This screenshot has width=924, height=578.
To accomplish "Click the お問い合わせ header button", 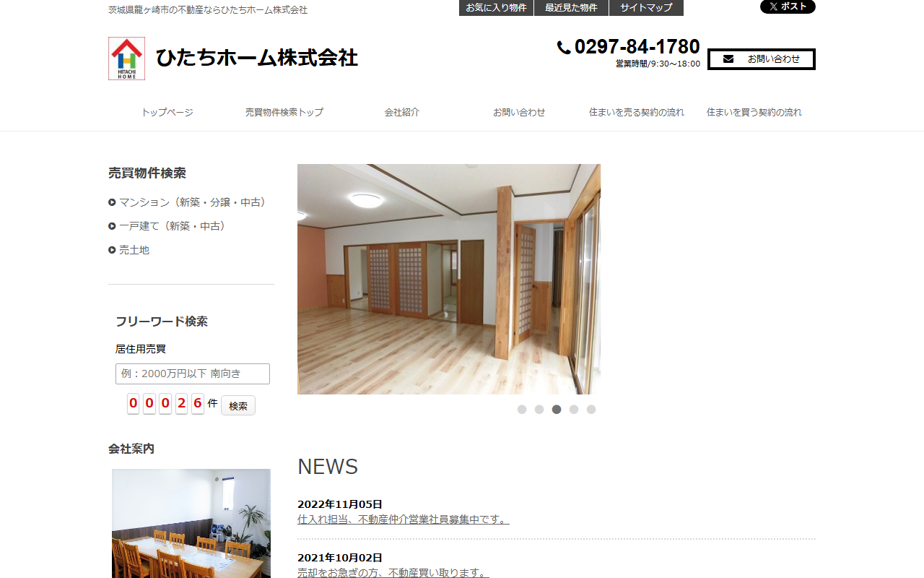I will [x=762, y=59].
